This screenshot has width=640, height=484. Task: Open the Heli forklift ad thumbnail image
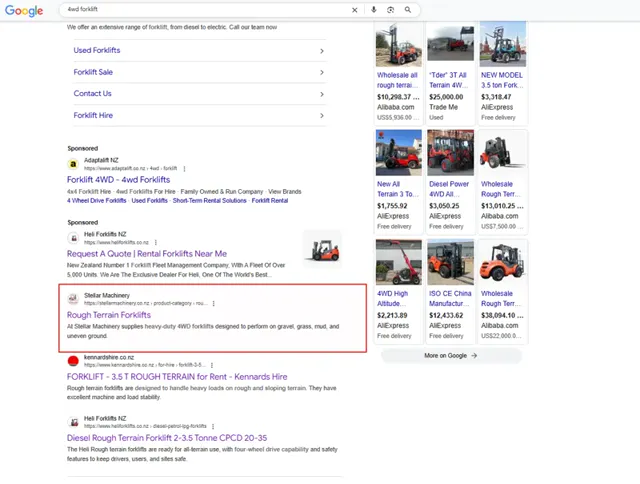(322, 249)
